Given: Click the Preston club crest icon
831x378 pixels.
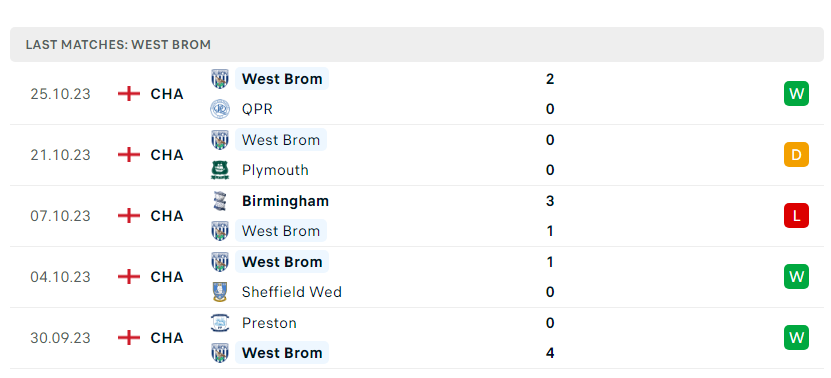Looking at the screenshot, I should 219,323.
